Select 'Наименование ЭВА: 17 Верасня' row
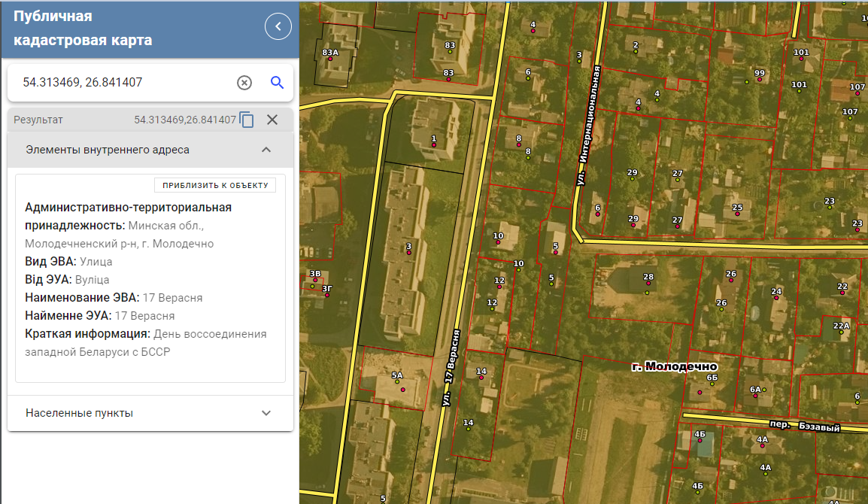 (114, 298)
